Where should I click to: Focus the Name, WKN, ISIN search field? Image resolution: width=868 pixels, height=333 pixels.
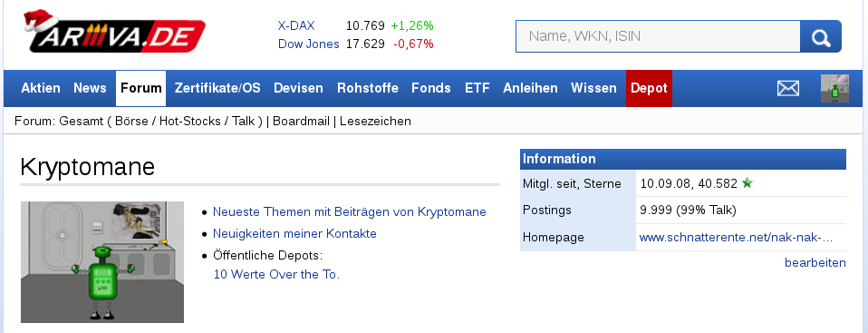tap(658, 36)
